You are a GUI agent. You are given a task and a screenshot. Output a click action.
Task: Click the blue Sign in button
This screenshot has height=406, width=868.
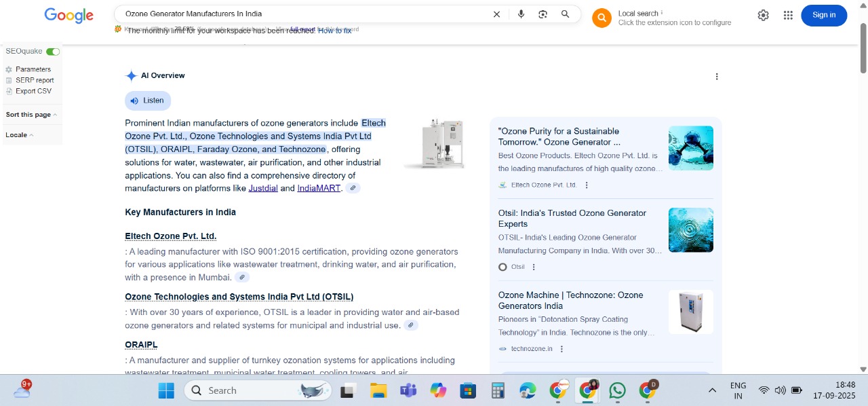click(x=824, y=15)
